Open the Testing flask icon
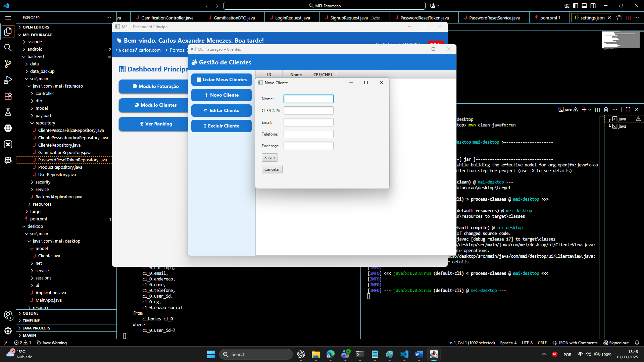The height and width of the screenshot is (362, 644). pos(8,112)
